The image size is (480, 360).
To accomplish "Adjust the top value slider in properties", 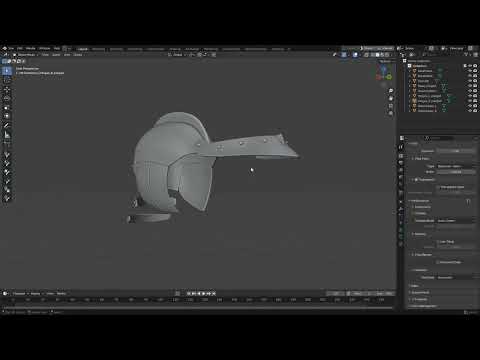I will tap(456, 151).
